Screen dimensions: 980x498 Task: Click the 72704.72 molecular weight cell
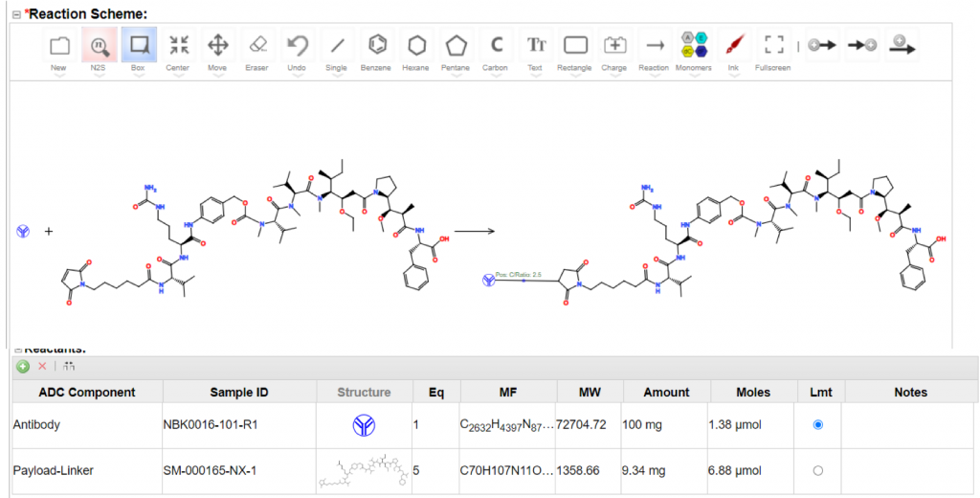[590, 425]
